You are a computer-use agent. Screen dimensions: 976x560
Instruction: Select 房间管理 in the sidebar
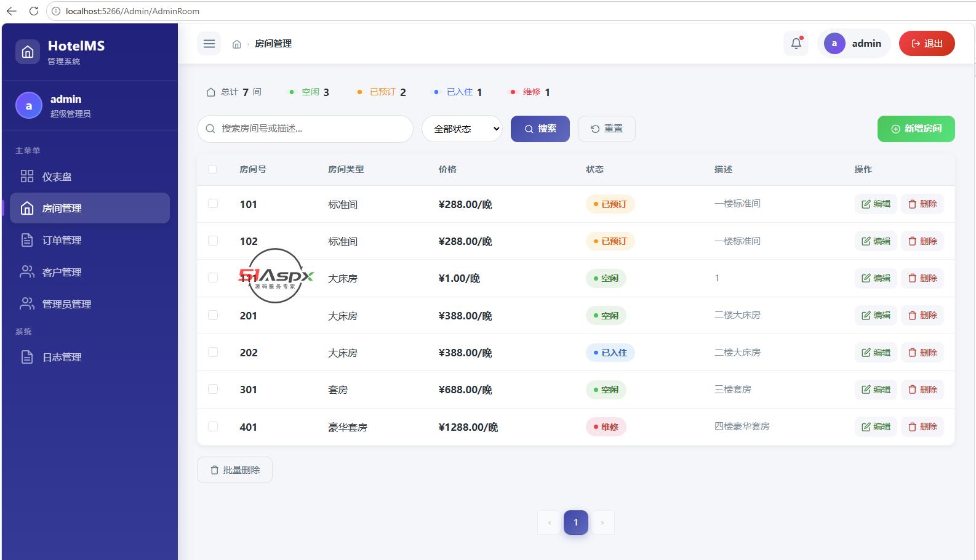point(90,208)
